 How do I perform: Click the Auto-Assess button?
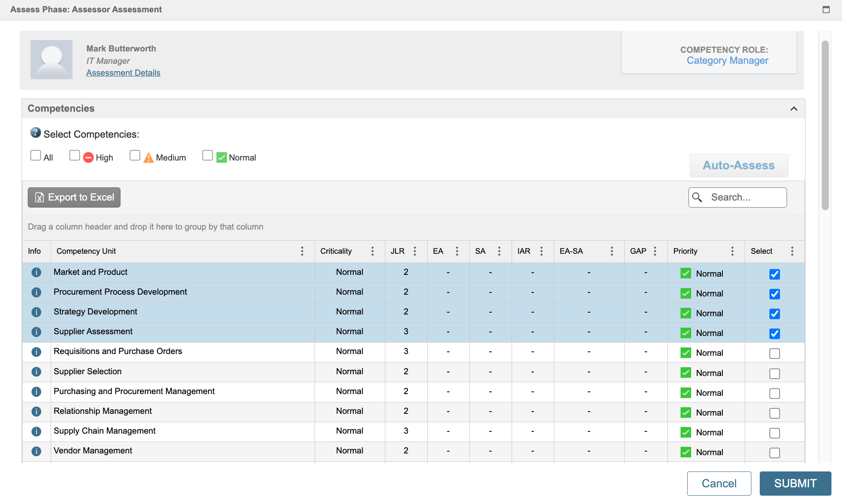point(738,165)
